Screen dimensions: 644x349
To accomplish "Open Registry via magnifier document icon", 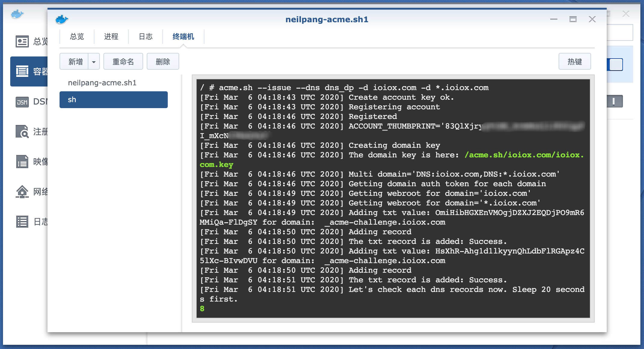I will 22,132.
